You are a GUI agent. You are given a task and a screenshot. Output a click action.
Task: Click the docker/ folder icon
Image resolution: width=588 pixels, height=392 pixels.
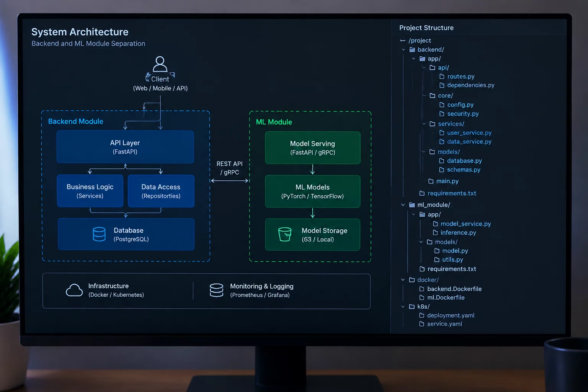[412, 280]
